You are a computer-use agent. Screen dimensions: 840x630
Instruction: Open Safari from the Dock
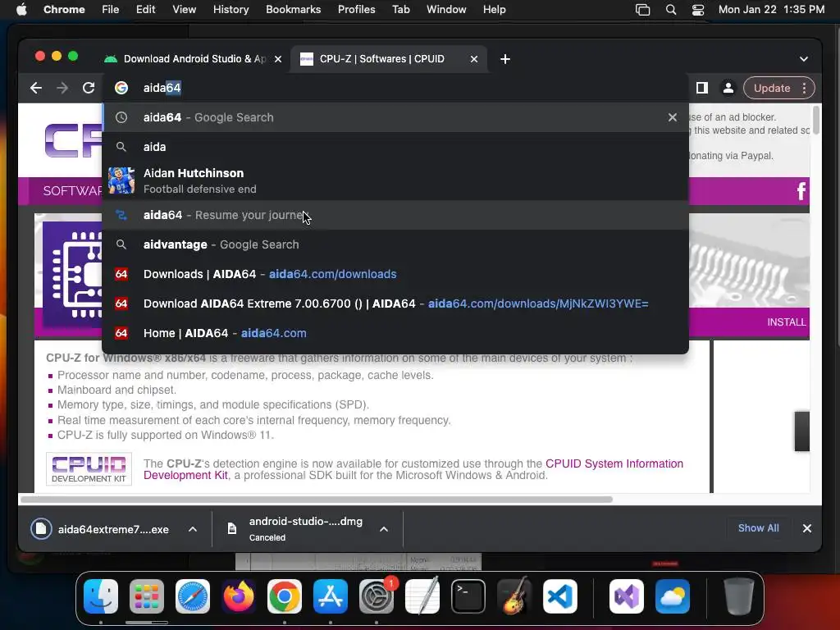(x=193, y=596)
